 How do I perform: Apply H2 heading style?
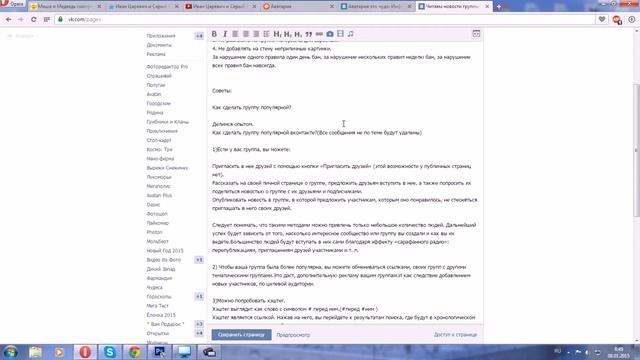(288, 34)
